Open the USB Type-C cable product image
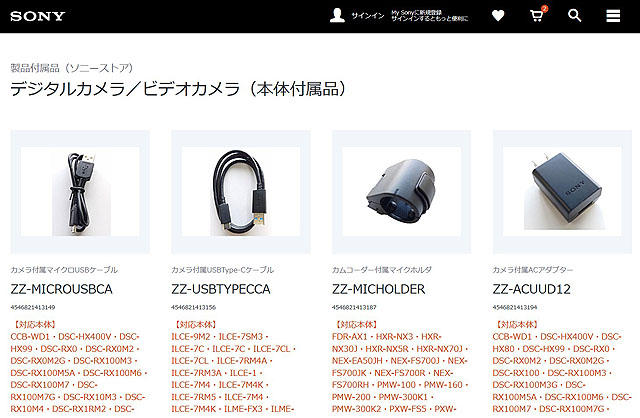 pos(241,192)
